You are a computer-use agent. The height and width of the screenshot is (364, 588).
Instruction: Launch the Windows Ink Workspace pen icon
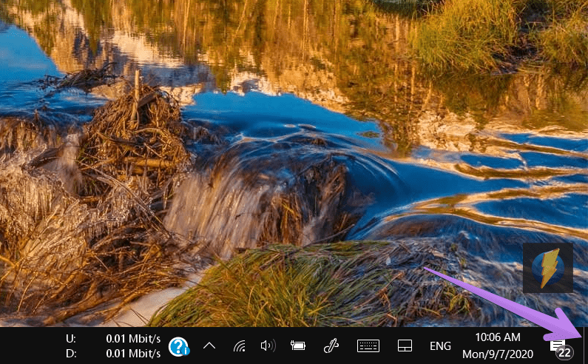[x=331, y=346]
